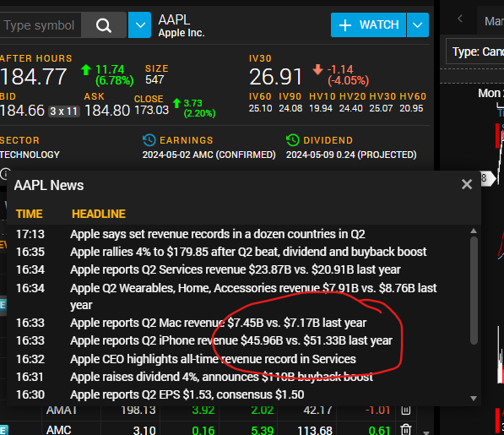
Task: Open headline about dividend raise and buyback
Action: click(x=222, y=377)
